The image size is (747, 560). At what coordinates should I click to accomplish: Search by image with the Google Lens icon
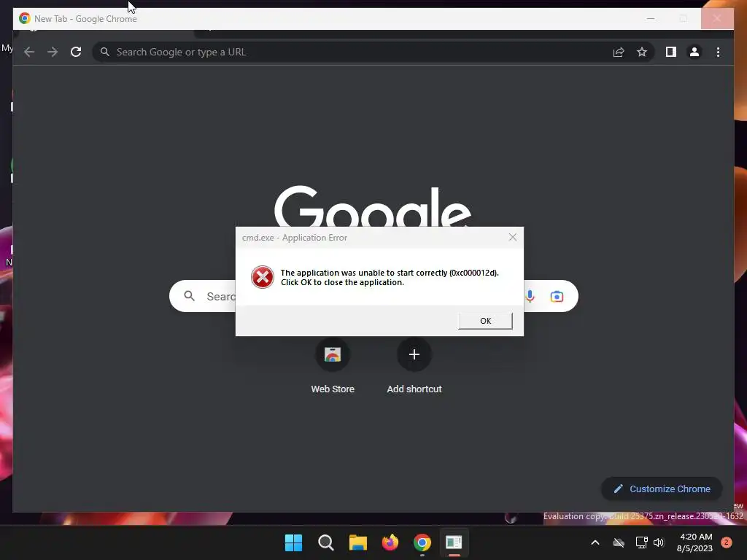tap(557, 296)
